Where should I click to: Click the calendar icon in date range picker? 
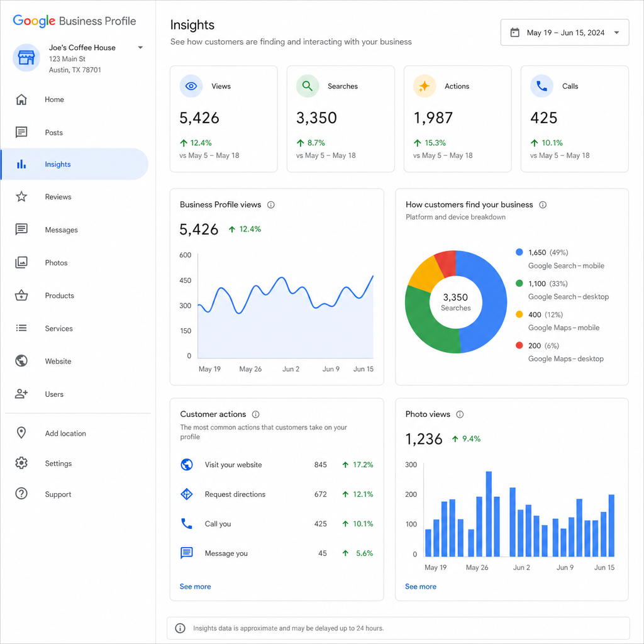coord(514,33)
